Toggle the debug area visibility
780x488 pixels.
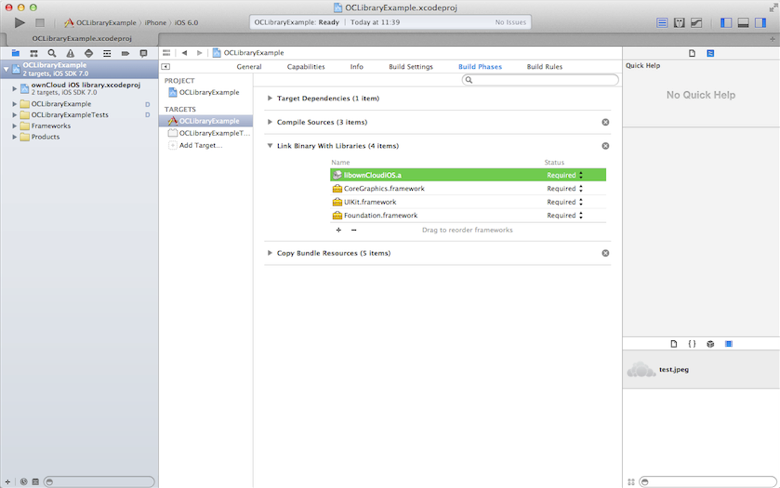click(744, 22)
